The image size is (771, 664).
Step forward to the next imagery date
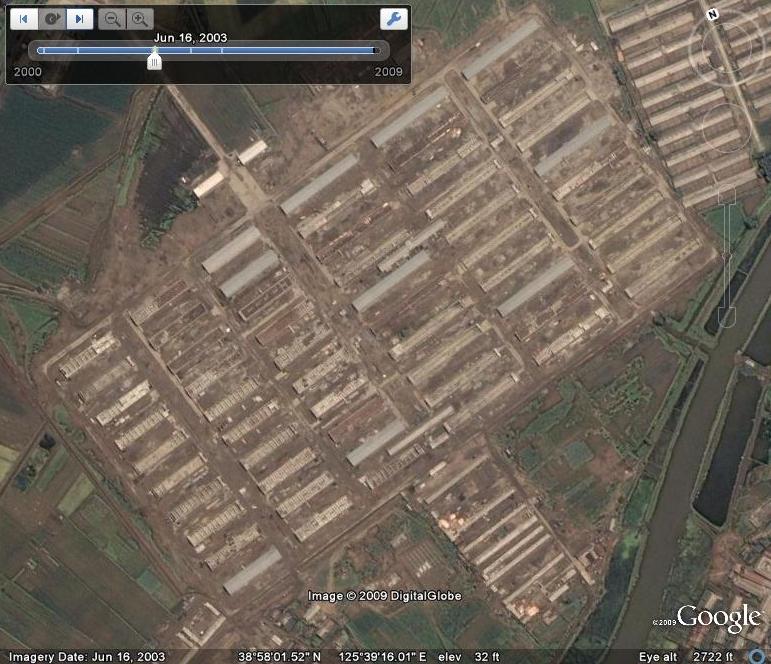point(80,19)
